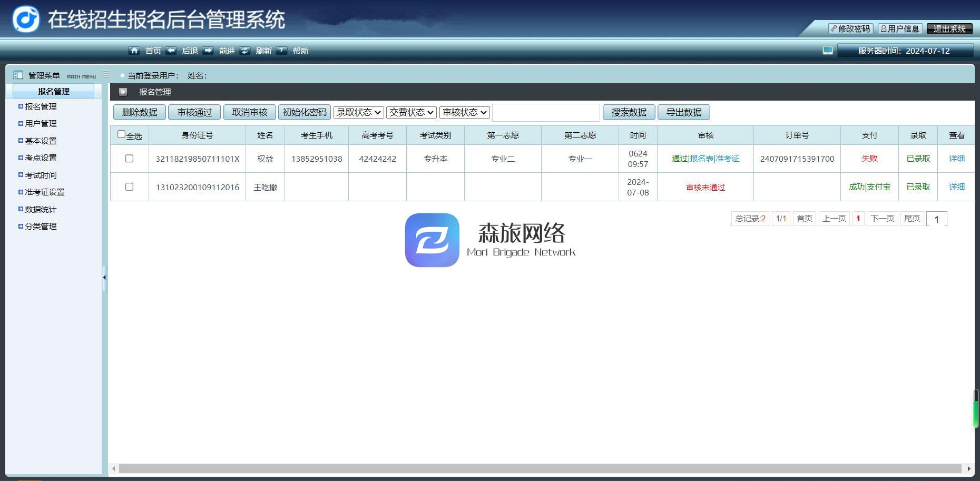
Task: Open 详细 link for 王吃撒's row
Action: [x=957, y=187]
